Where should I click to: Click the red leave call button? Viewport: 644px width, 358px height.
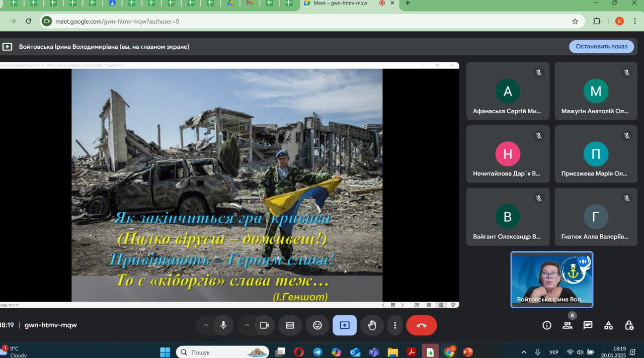421,325
